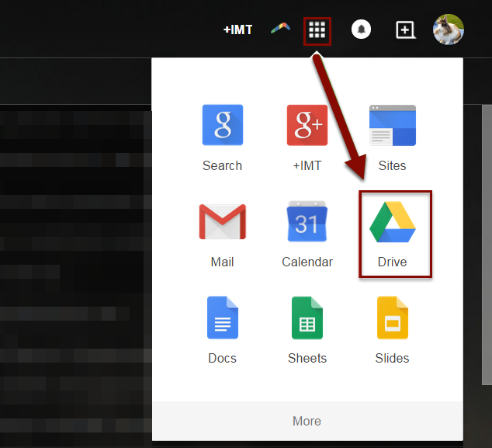Click the +IMT link in top bar
Viewport: 492px width, 448px height.
[237, 30]
